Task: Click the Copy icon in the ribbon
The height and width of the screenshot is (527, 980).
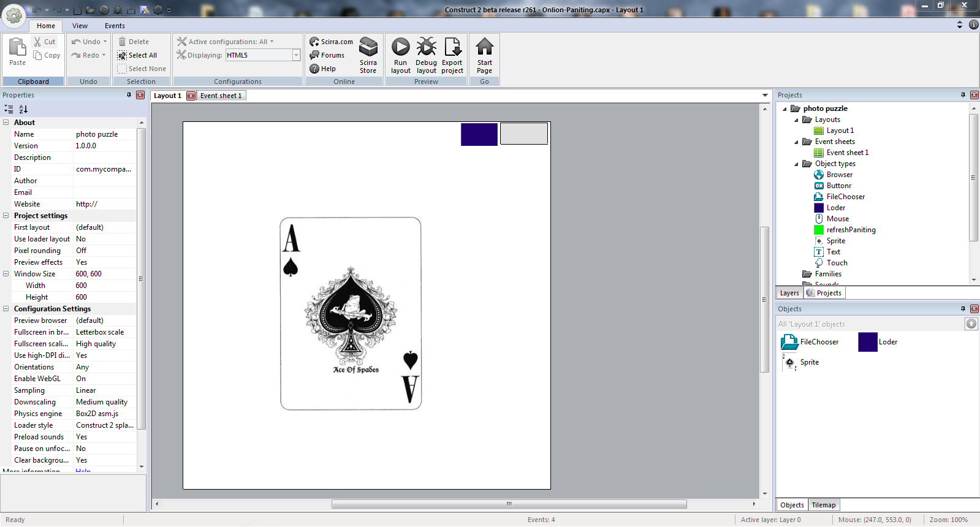Action: click(37, 55)
